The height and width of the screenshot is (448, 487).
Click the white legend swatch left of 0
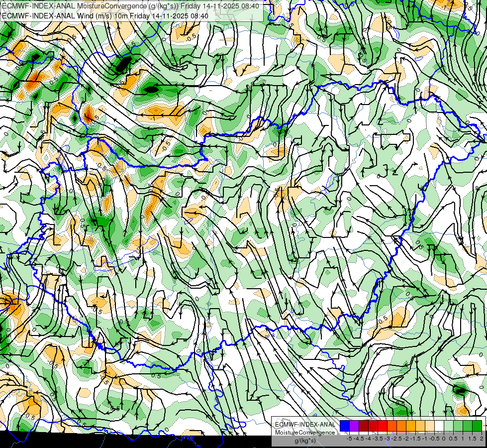(x=439, y=426)
